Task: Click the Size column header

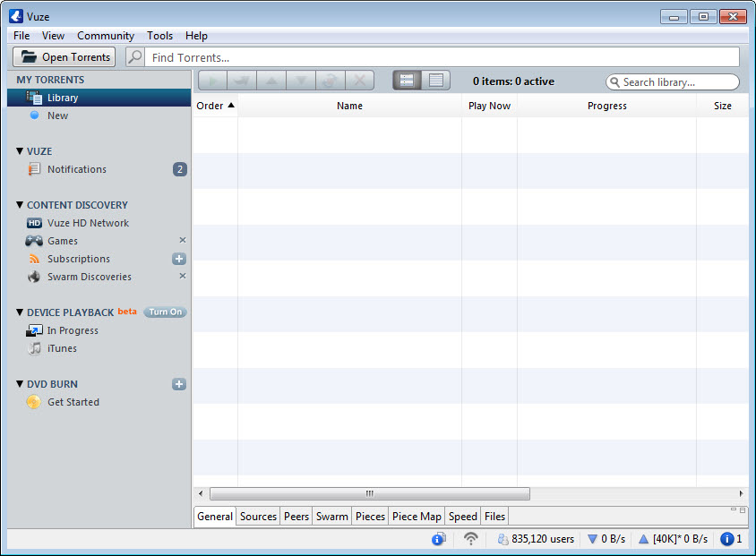Action: click(x=723, y=106)
